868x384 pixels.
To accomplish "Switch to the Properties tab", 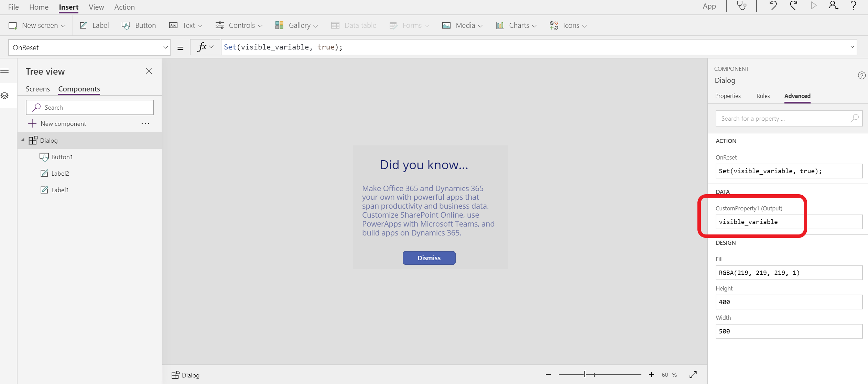I will [x=728, y=96].
